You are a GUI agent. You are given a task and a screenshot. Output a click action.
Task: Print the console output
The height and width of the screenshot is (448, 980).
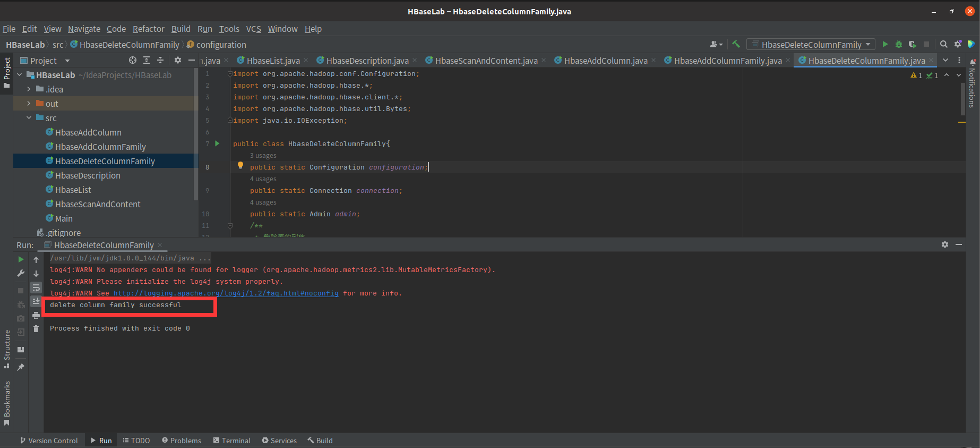point(36,315)
